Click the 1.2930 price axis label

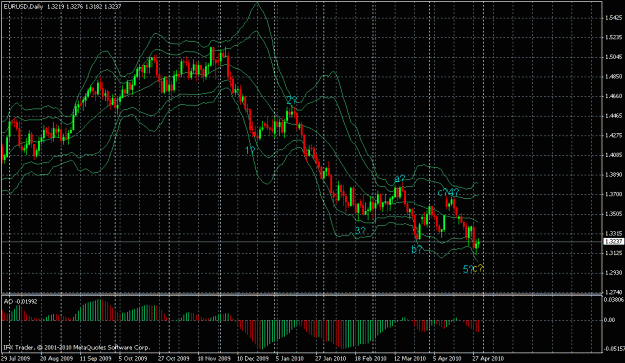point(613,273)
